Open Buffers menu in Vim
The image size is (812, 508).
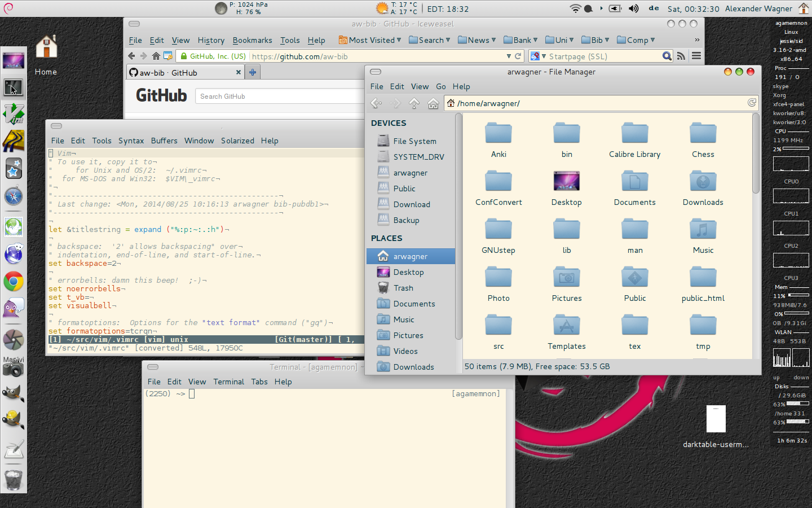click(x=164, y=141)
